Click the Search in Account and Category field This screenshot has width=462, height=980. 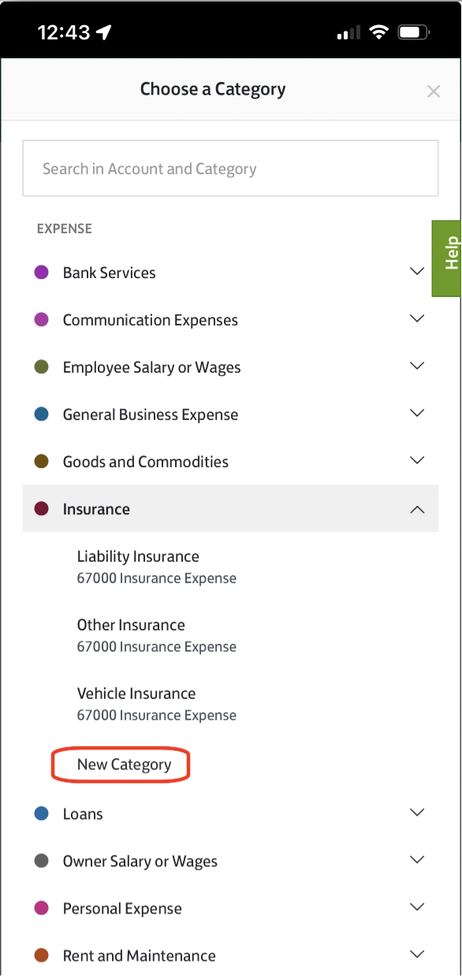tap(230, 169)
